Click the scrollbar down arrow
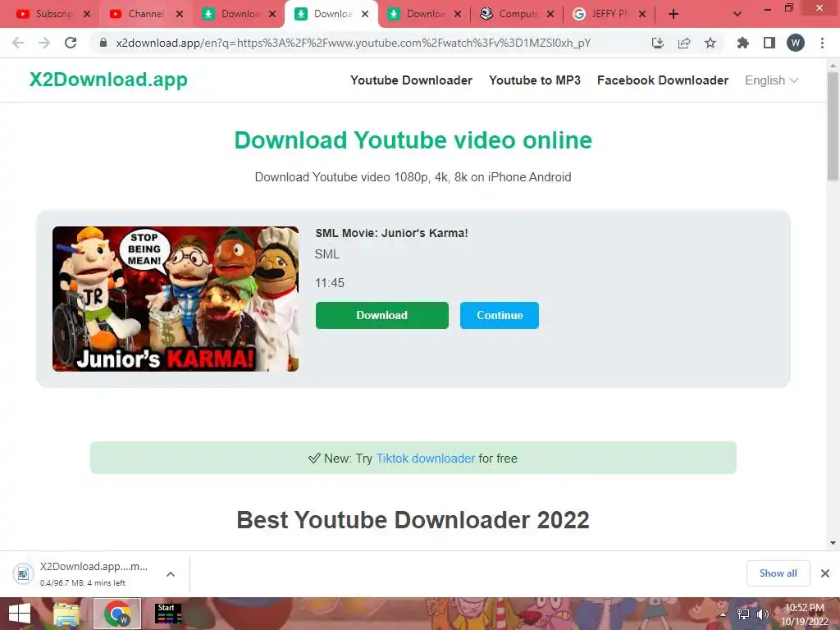The image size is (840, 630). coord(833,543)
